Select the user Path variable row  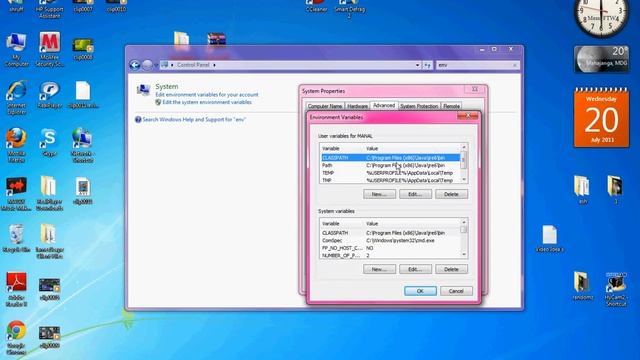point(390,165)
